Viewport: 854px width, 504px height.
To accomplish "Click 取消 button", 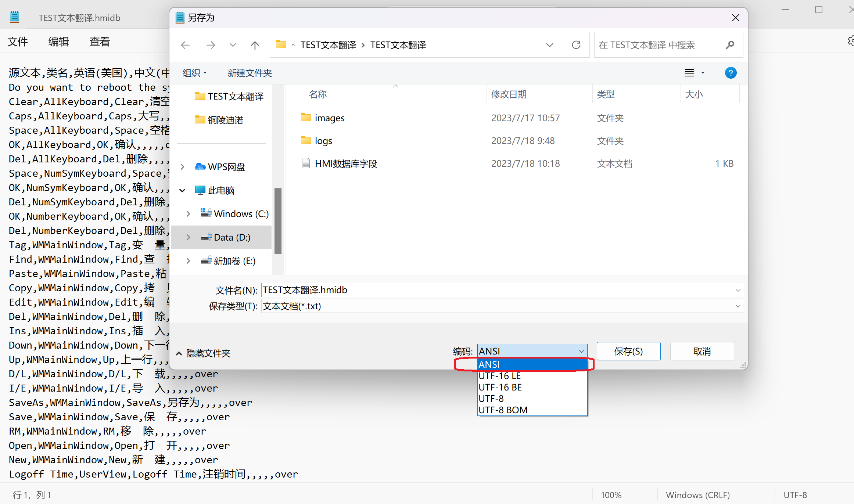I will point(702,351).
